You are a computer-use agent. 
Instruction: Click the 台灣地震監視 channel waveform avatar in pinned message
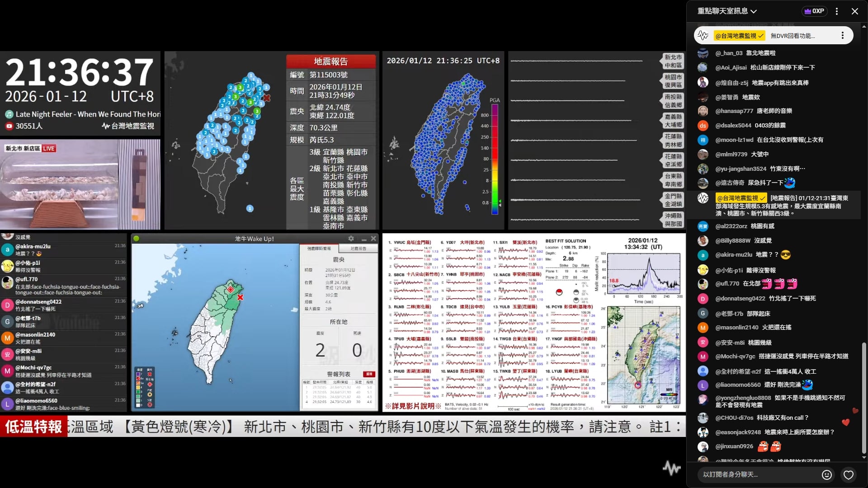(703, 35)
